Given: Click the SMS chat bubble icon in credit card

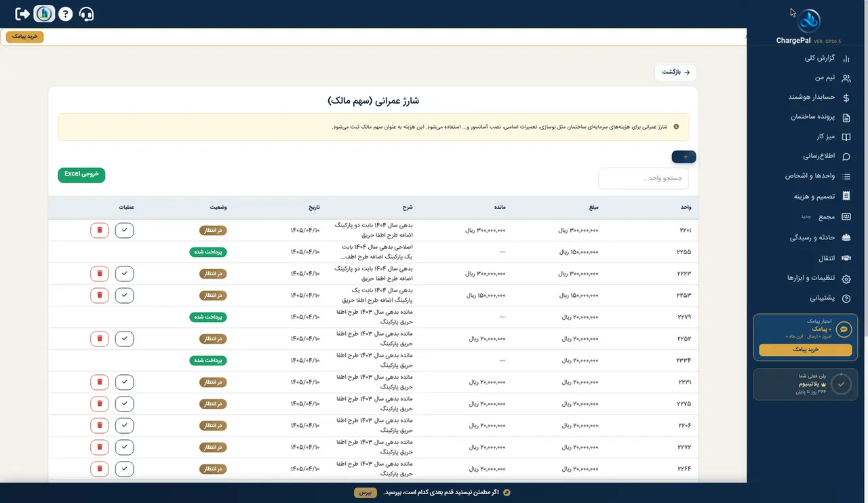Looking at the screenshot, I should point(844,329).
